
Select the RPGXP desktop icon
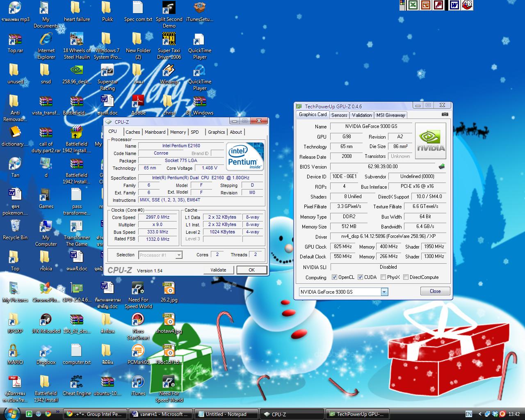[15, 323]
